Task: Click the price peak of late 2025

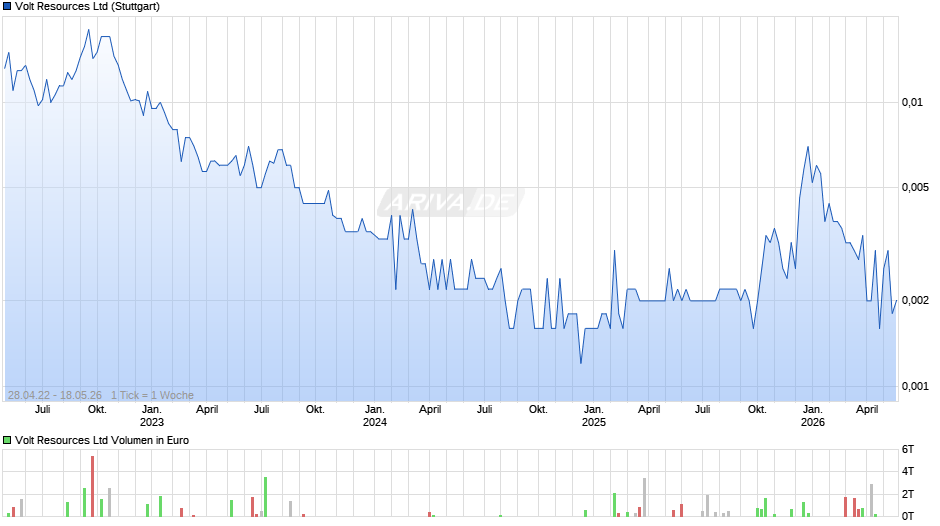Action: [808, 147]
